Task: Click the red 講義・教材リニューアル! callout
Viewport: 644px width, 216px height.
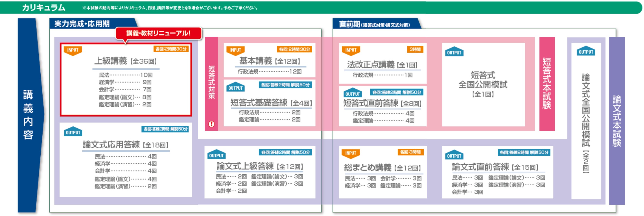Action: click(x=159, y=33)
